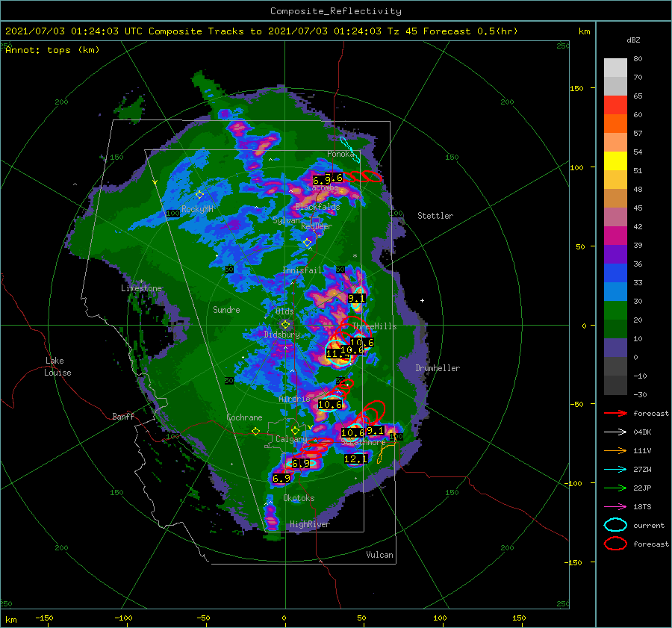Click the Didsbury city label
Viewport: 672px width, 628px height.
(281, 335)
